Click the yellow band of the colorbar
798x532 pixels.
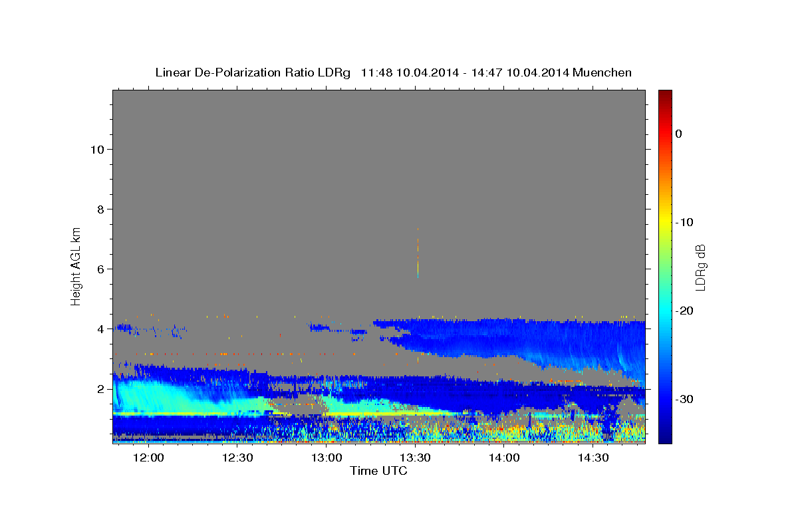click(665, 223)
